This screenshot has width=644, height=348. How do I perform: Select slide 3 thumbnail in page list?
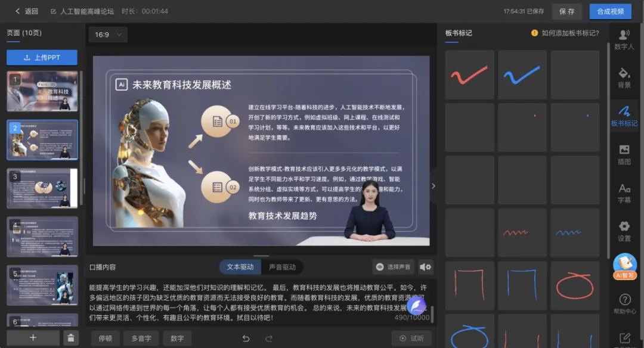(42, 188)
